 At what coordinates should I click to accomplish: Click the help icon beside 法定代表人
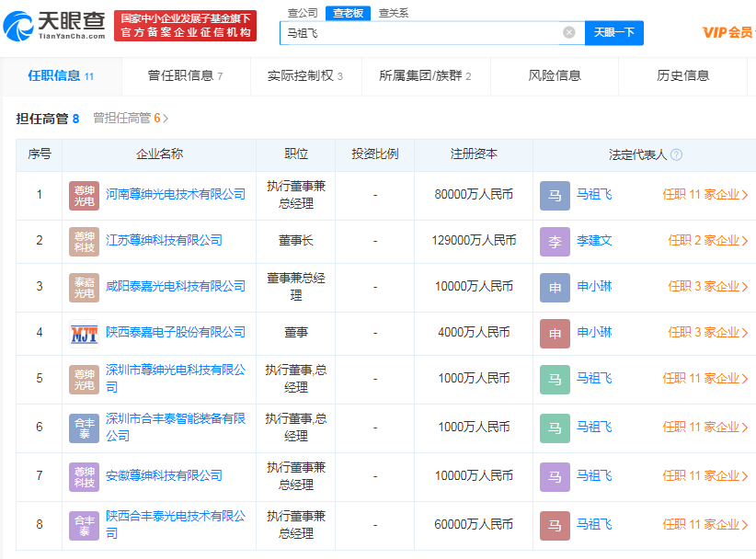pyautogui.click(x=677, y=154)
